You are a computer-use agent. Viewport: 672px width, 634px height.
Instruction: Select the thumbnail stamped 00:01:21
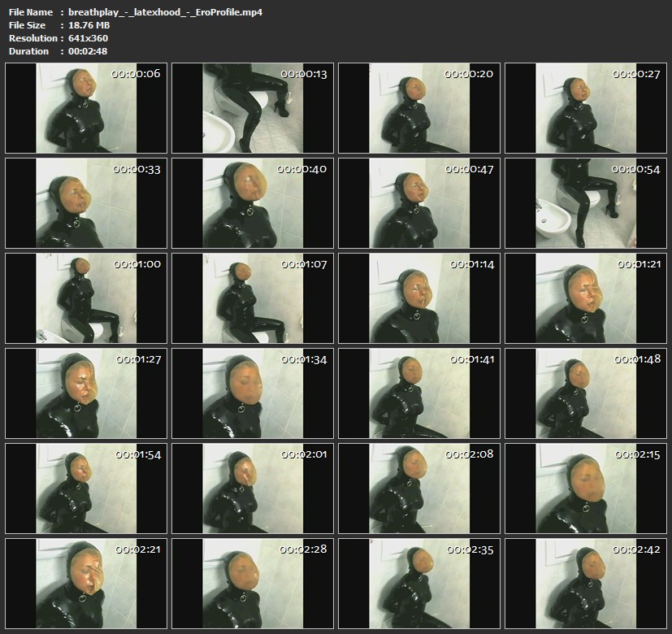click(x=585, y=298)
